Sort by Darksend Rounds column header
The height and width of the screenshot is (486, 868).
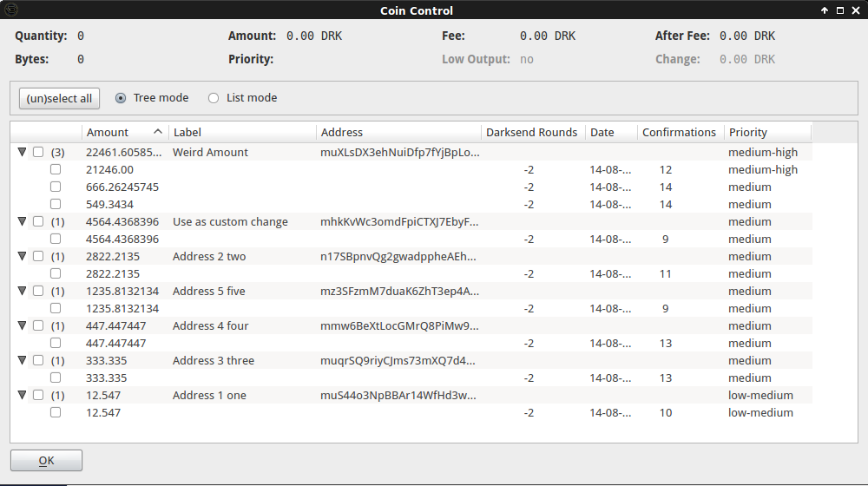click(533, 132)
